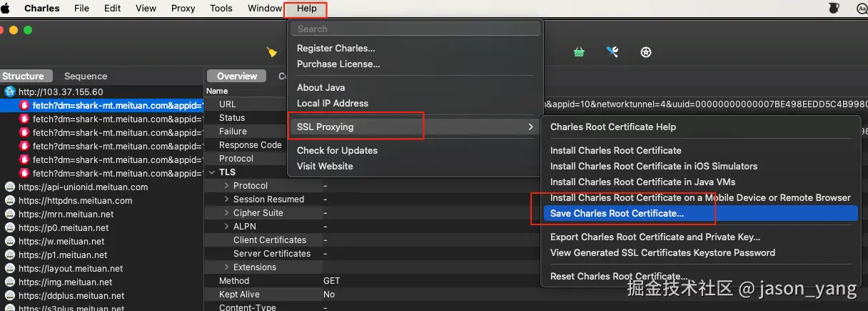The height and width of the screenshot is (311, 868).
Task: Click the lock icon beside https://api-unionid.meituan.com
Action: click(x=10, y=187)
